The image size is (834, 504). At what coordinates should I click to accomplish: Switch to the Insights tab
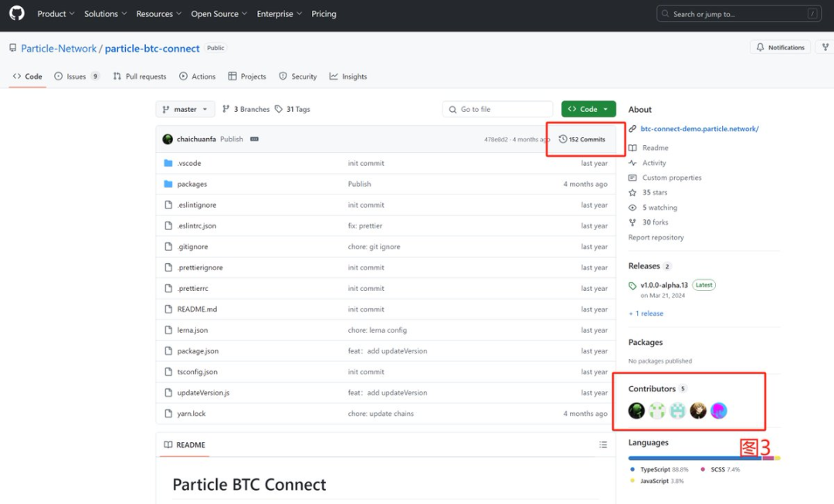click(x=348, y=76)
